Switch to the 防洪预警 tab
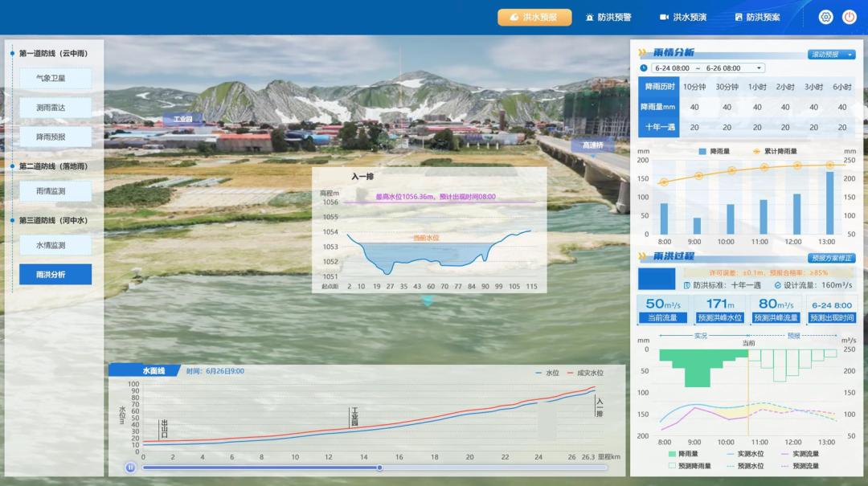The width and height of the screenshot is (868, 486). [x=608, y=17]
